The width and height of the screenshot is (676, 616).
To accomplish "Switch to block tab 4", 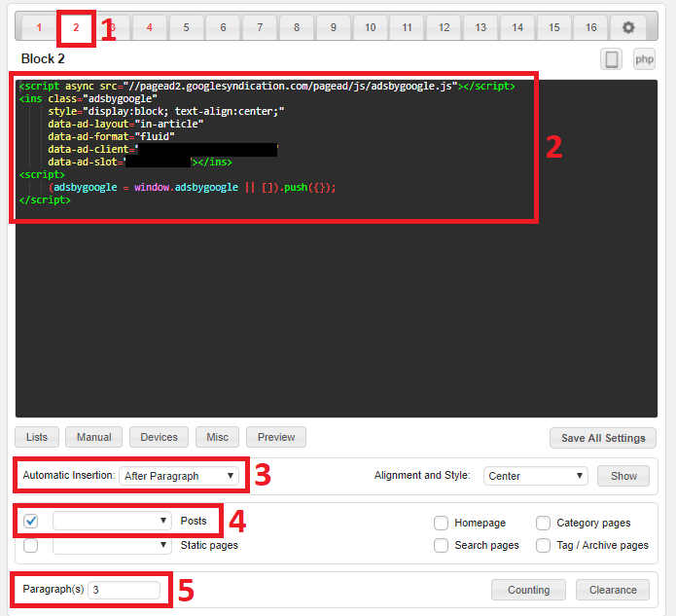I will coord(149,27).
